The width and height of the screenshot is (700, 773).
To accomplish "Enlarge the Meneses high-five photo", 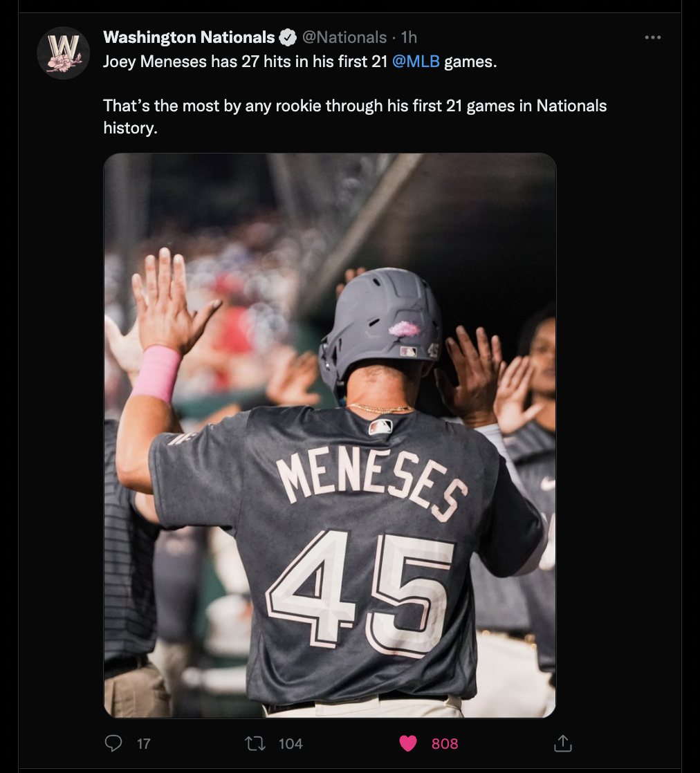I will (x=330, y=436).
